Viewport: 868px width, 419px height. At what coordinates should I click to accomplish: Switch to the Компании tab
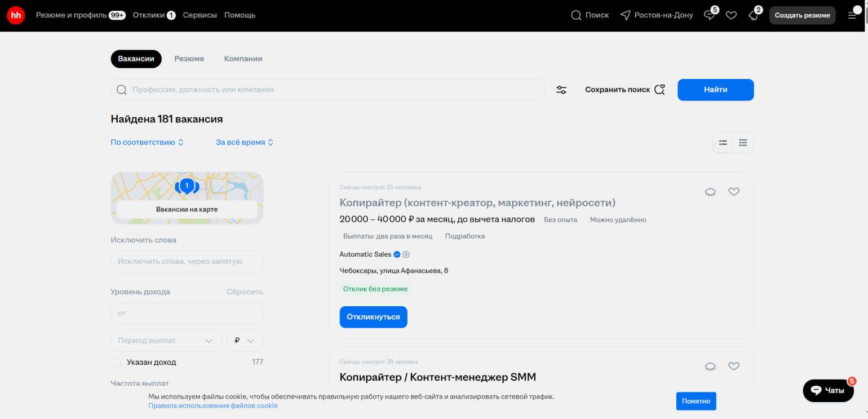pyautogui.click(x=243, y=59)
